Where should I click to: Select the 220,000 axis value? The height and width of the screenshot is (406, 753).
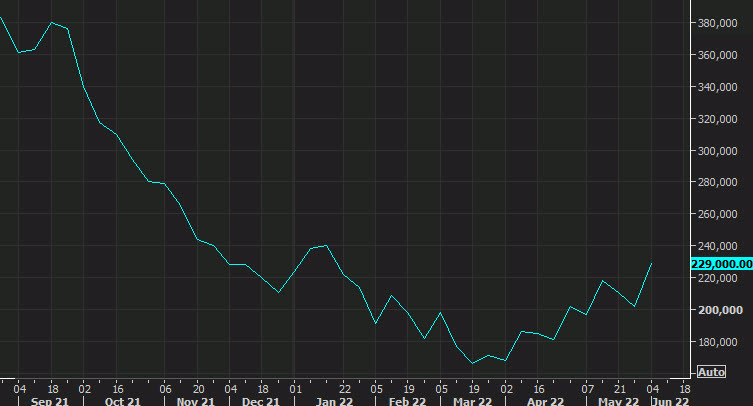click(717, 278)
